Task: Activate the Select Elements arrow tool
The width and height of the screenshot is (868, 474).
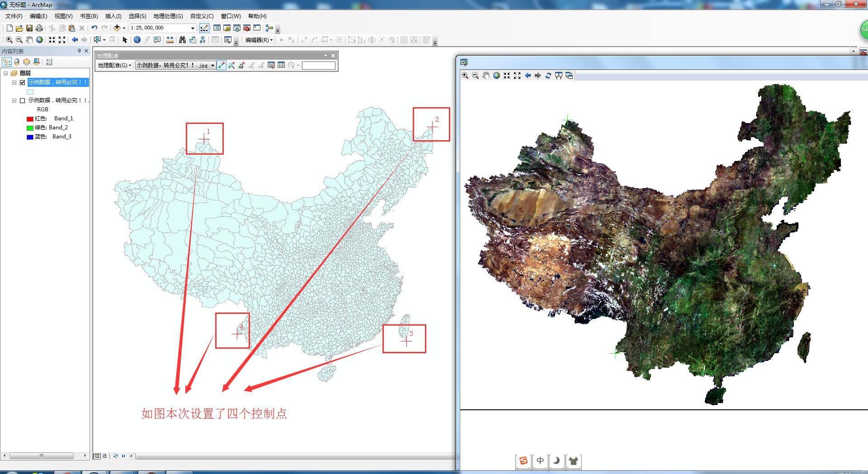Action: click(x=125, y=40)
